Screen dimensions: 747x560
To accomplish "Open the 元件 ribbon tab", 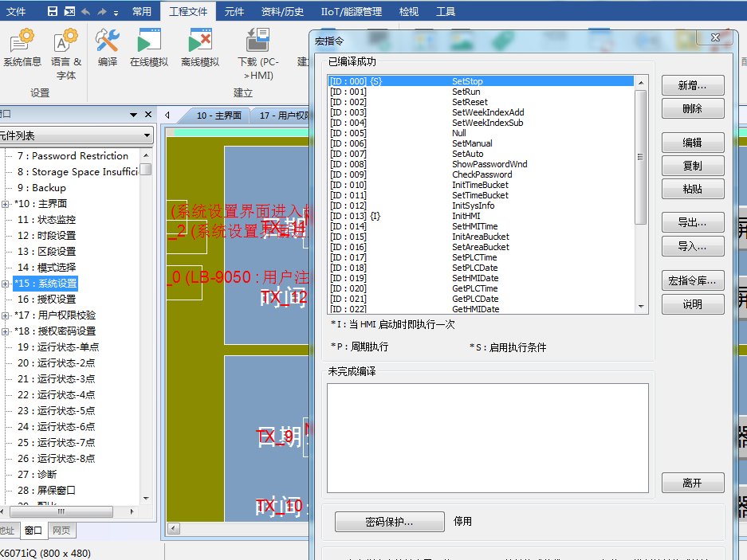I will tap(234, 11).
